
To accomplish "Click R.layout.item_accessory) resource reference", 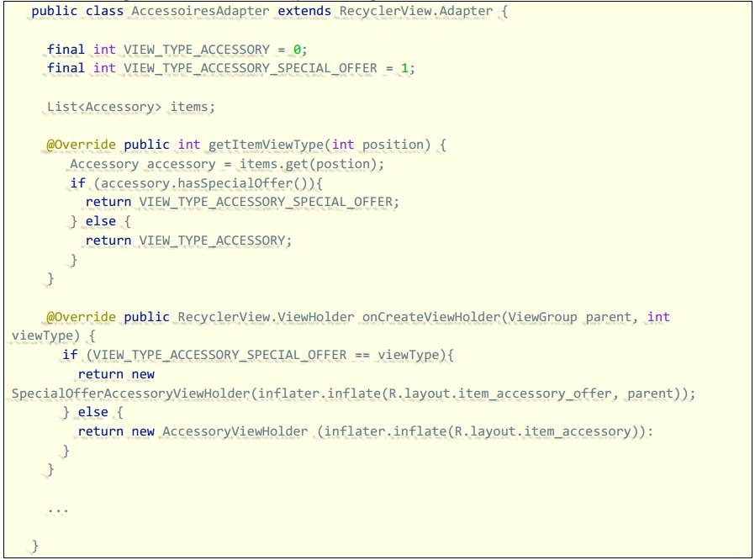I will (x=546, y=431).
